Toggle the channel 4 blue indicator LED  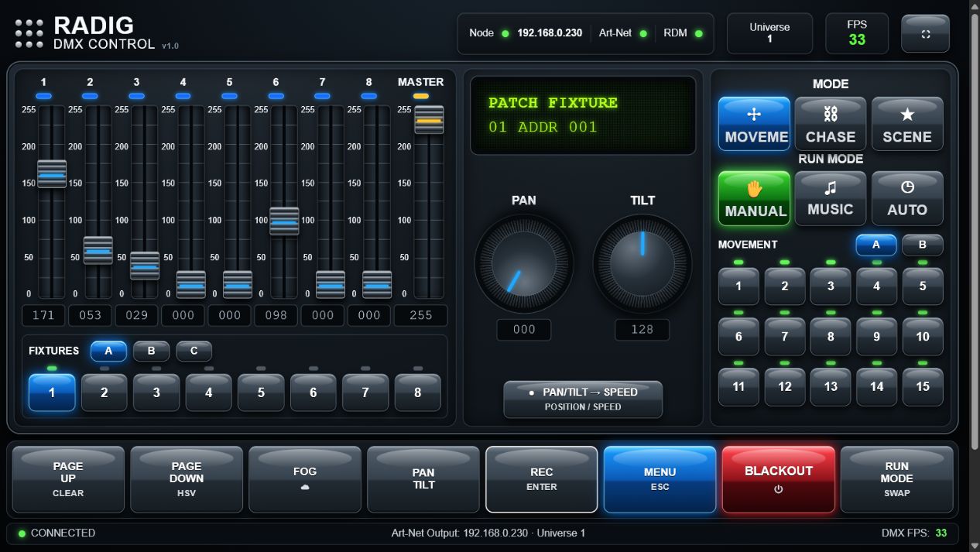183,96
